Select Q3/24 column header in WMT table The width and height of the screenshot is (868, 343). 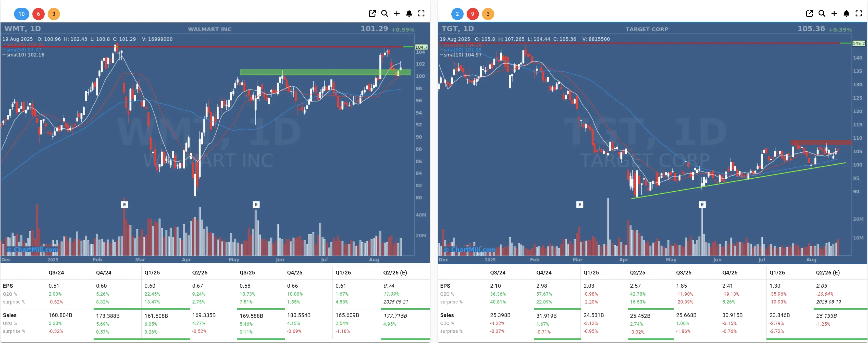56,273
